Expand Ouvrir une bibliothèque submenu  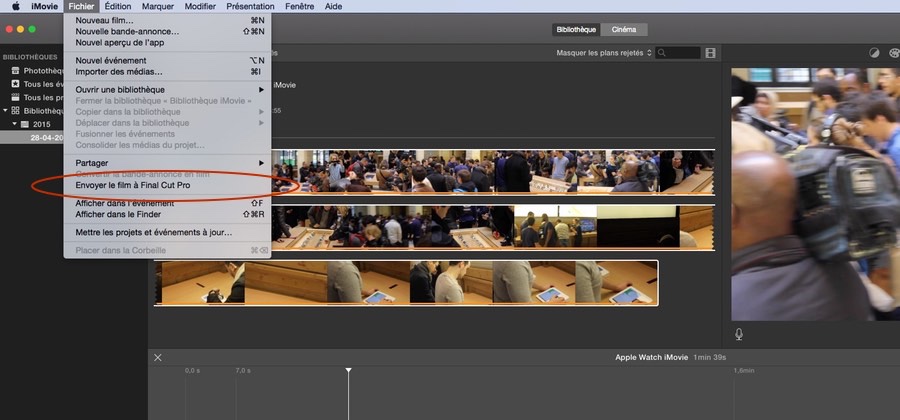167,90
